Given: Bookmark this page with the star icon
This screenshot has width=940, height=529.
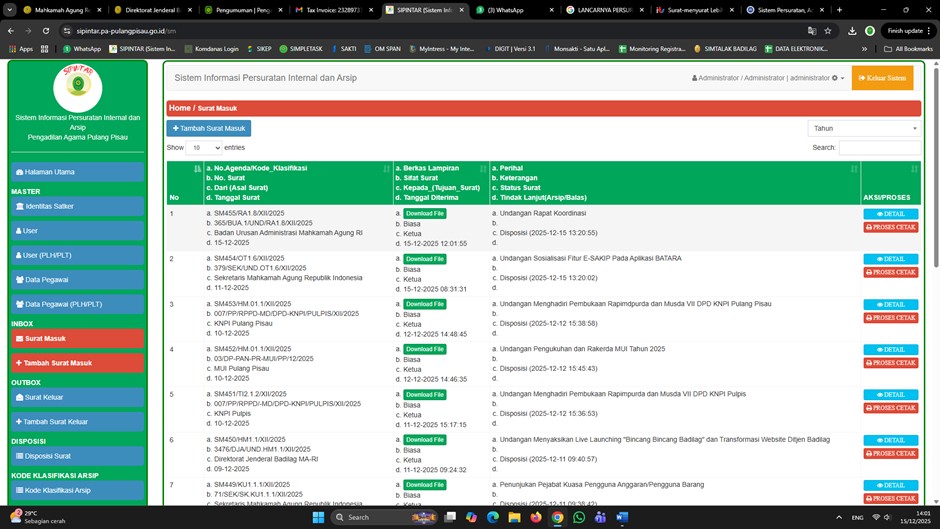Looking at the screenshot, I should (827, 31).
